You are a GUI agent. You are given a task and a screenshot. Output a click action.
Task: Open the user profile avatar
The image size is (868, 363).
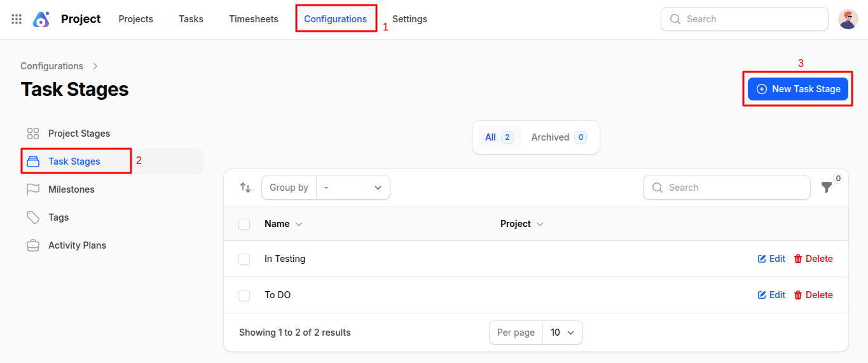[848, 19]
